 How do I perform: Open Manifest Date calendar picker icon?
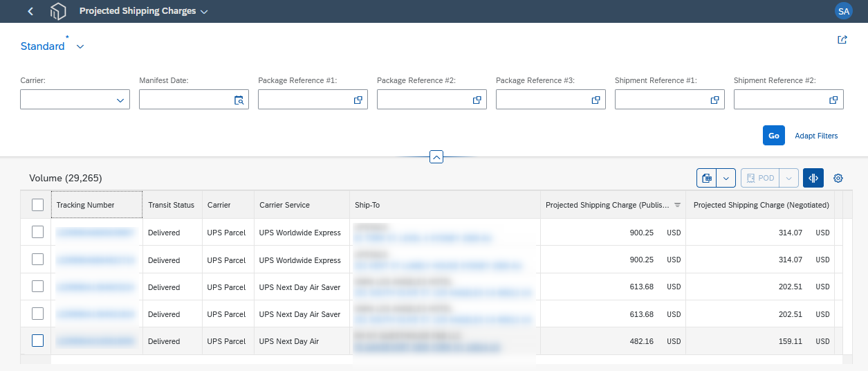pyautogui.click(x=239, y=100)
